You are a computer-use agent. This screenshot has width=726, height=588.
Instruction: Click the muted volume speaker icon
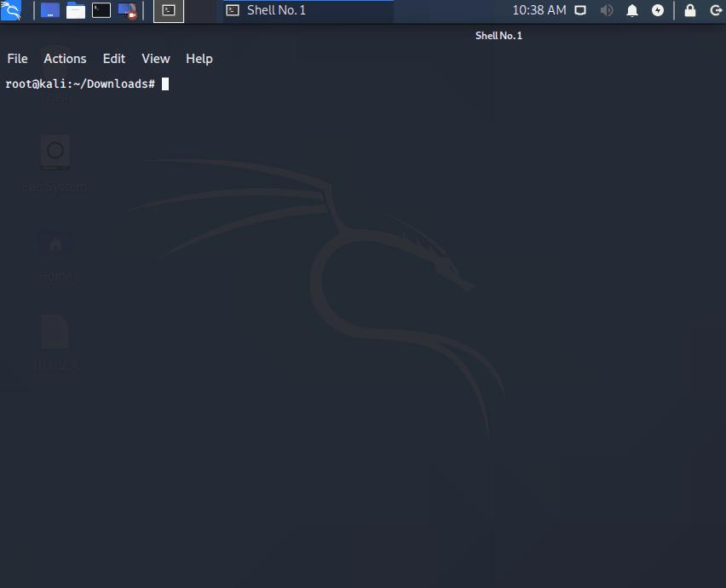tap(606, 10)
